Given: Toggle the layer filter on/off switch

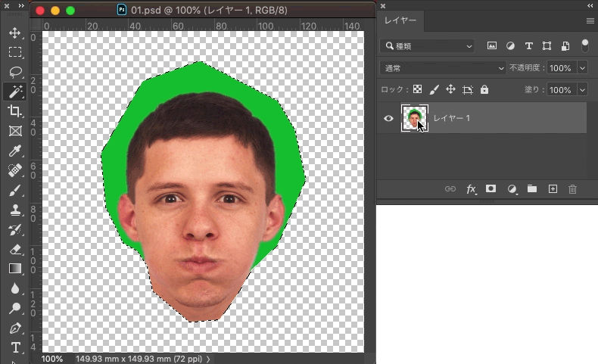Looking at the screenshot, I should [x=585, y=45].
